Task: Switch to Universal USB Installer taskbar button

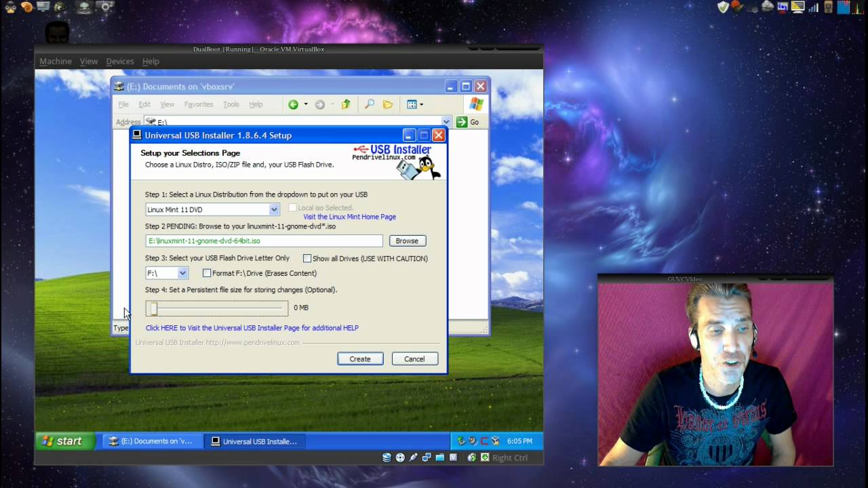Action: [x=256, y=441]
